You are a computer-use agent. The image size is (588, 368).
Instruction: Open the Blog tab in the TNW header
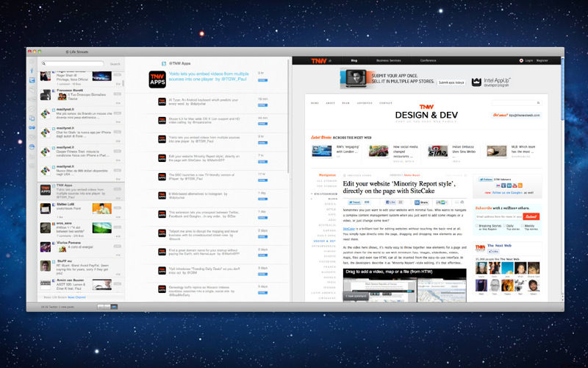pos(354,60)
